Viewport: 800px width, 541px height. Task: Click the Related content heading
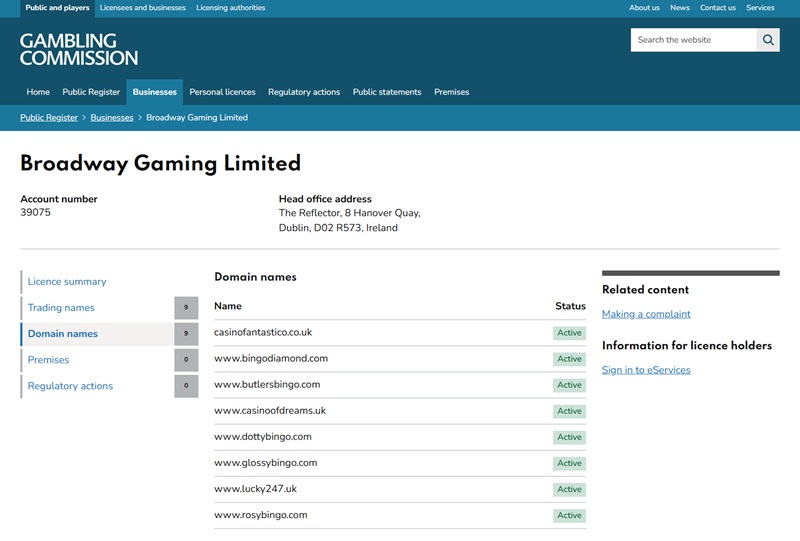coord(645,290)
